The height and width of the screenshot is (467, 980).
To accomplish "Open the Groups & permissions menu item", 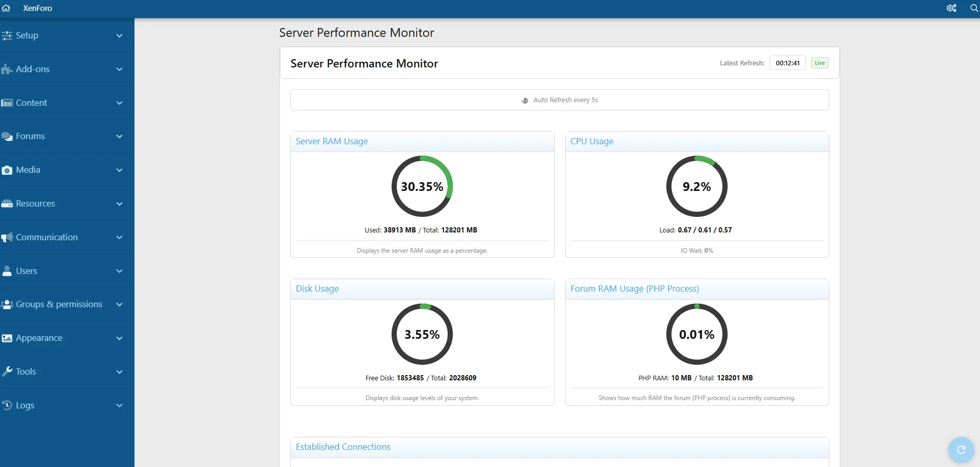I will pos(59,304).
